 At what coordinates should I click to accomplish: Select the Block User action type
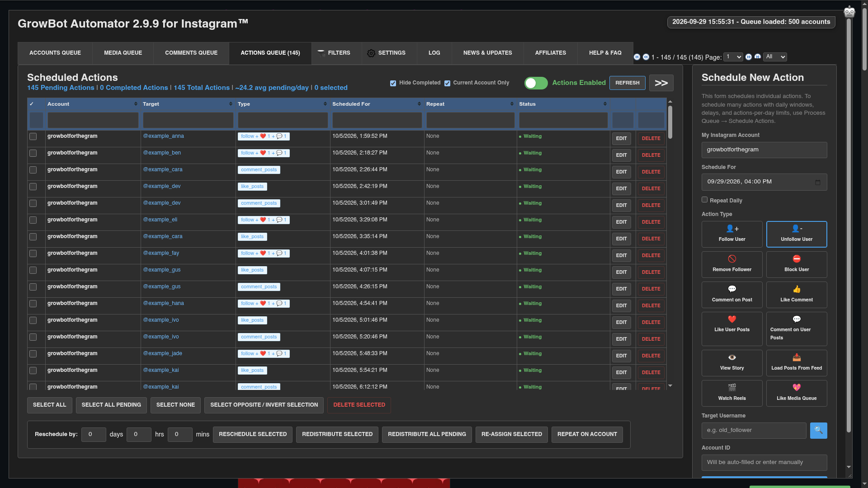tap(797, 264)
